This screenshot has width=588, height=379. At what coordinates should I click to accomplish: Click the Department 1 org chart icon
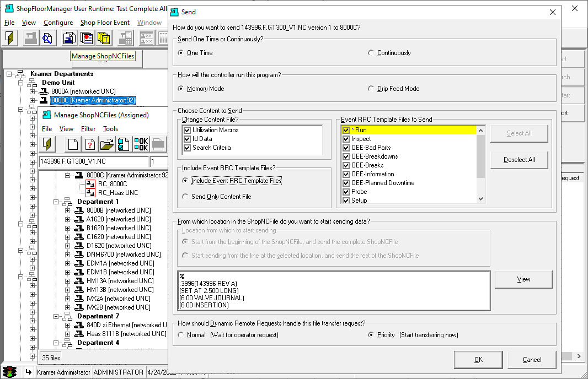(x=67, y=202)
